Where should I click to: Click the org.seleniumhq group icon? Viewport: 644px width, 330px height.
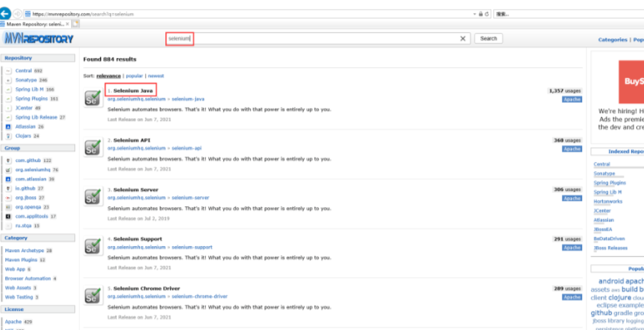click(8, 170)
